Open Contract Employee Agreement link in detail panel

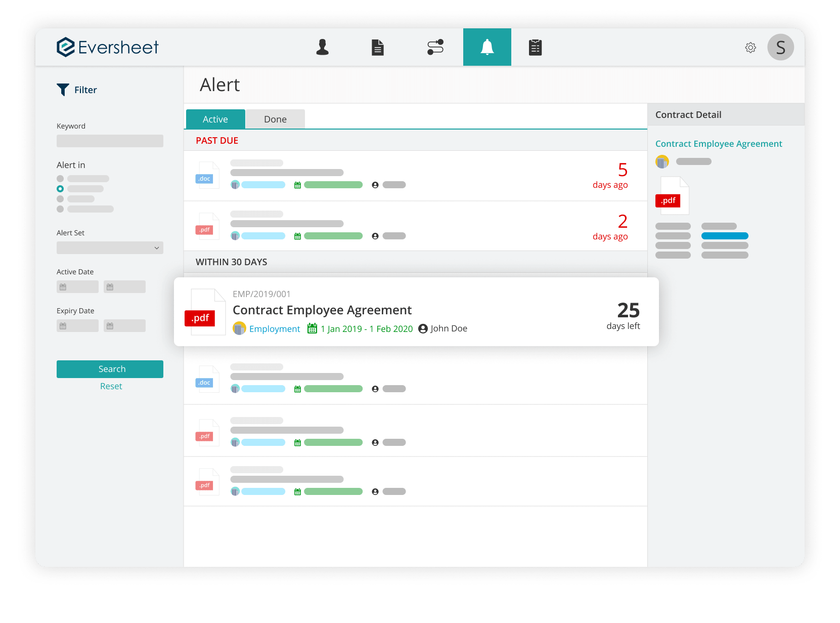(x=718, y=144)
